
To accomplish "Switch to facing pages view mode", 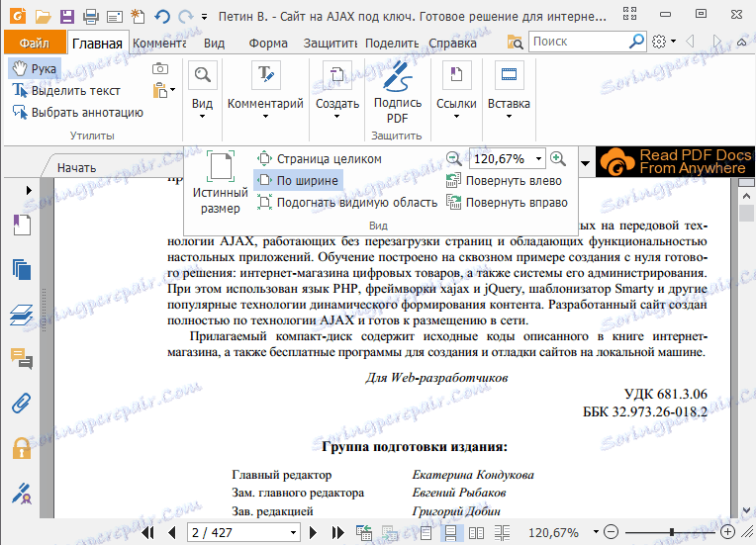I will pyautogui.click(x=476, y=532).
